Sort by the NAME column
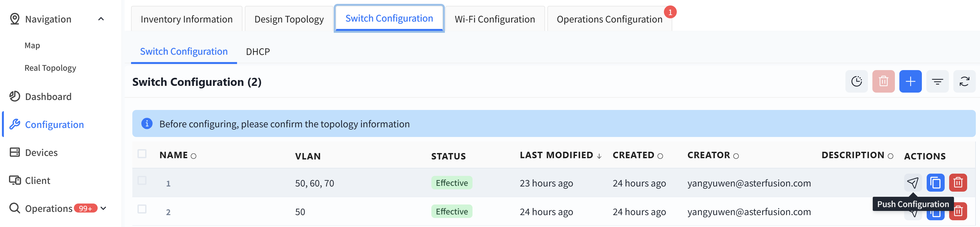Screen dimensions: 980x227 [178, 155]
